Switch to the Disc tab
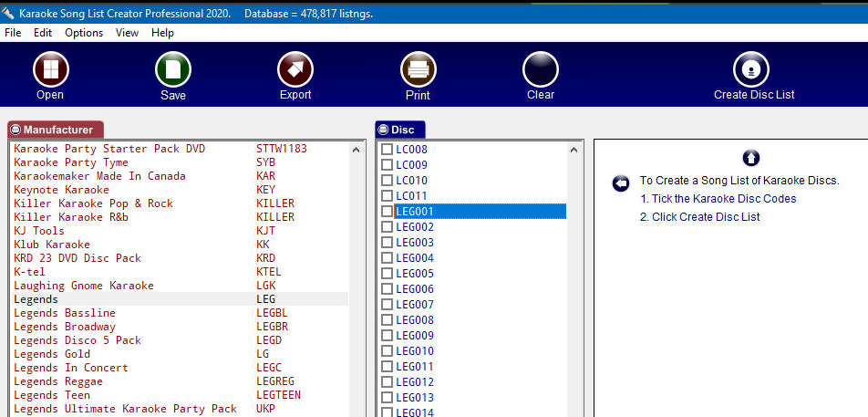This screenshot has height=417, width=868. [x=400, y=130]
